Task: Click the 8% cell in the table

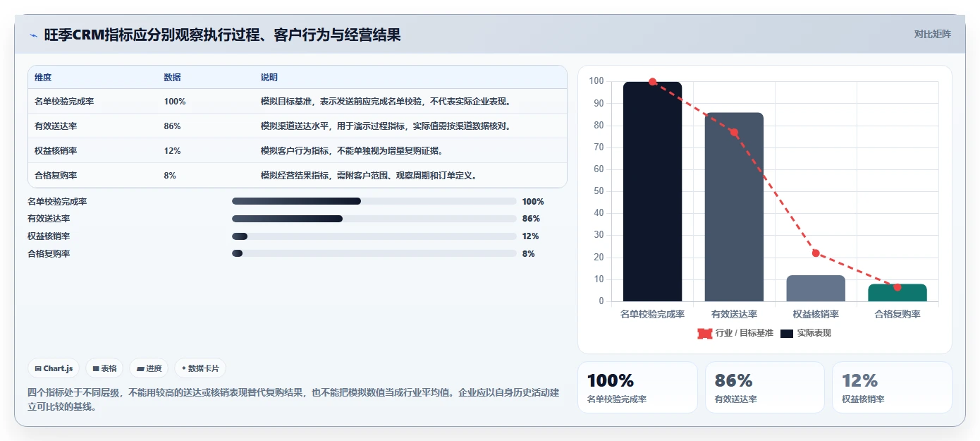Action: tap(170, 176)
